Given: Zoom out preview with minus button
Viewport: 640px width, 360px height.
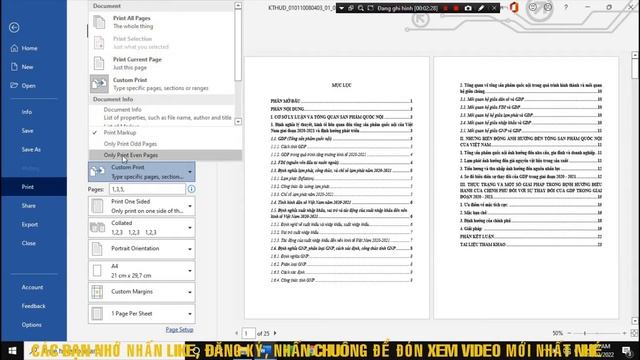Looking at the screenshot, I should 569,333.
